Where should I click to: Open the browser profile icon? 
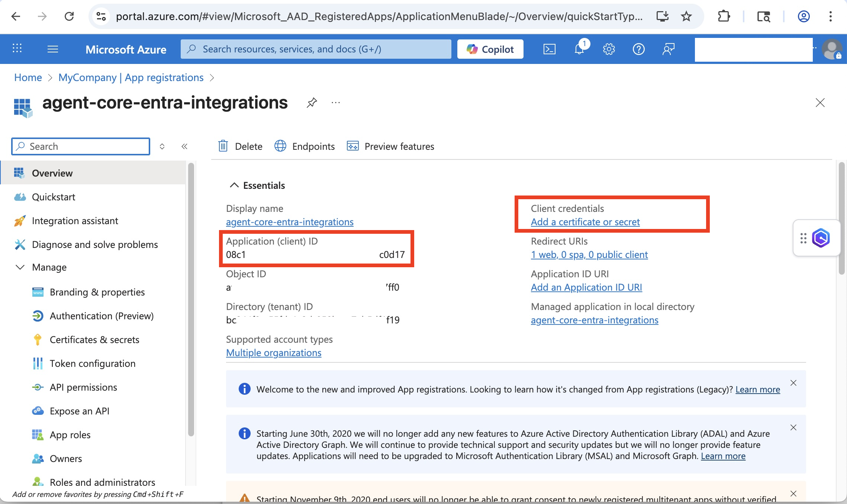(804, 16)
